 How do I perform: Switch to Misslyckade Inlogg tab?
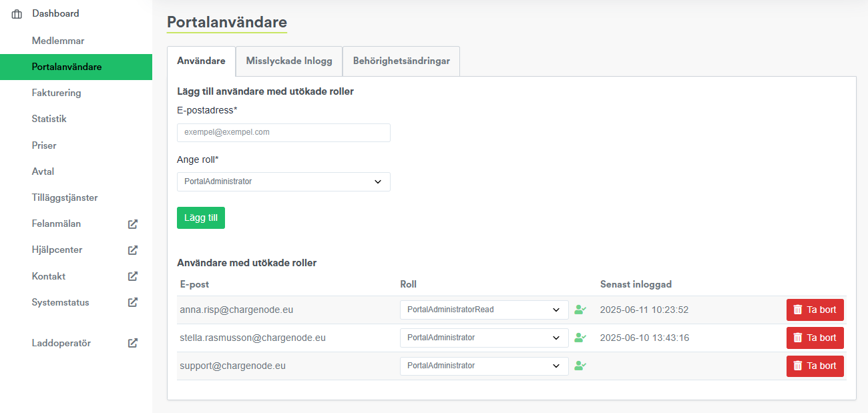click(288, 61)
